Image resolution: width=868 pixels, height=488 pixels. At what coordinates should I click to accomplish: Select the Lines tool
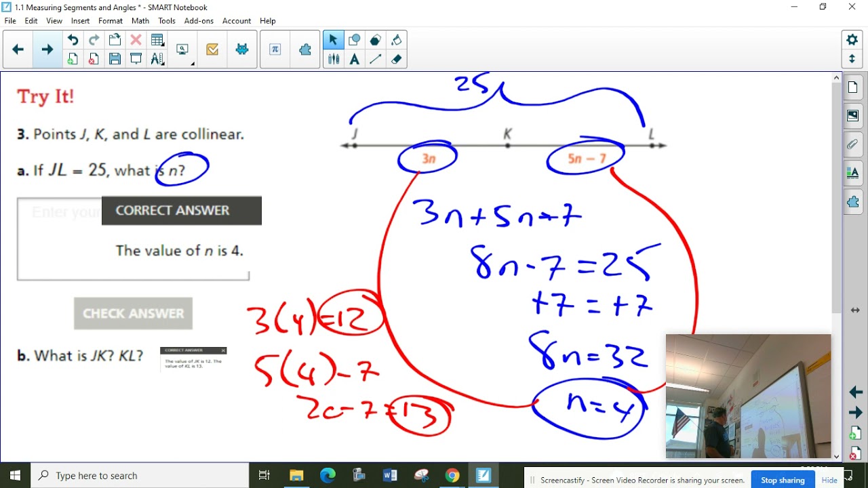(375, 59)
